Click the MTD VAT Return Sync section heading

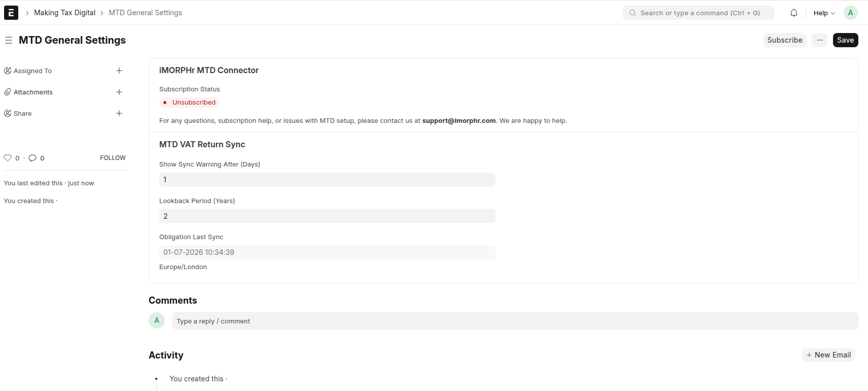pos(202,145)
